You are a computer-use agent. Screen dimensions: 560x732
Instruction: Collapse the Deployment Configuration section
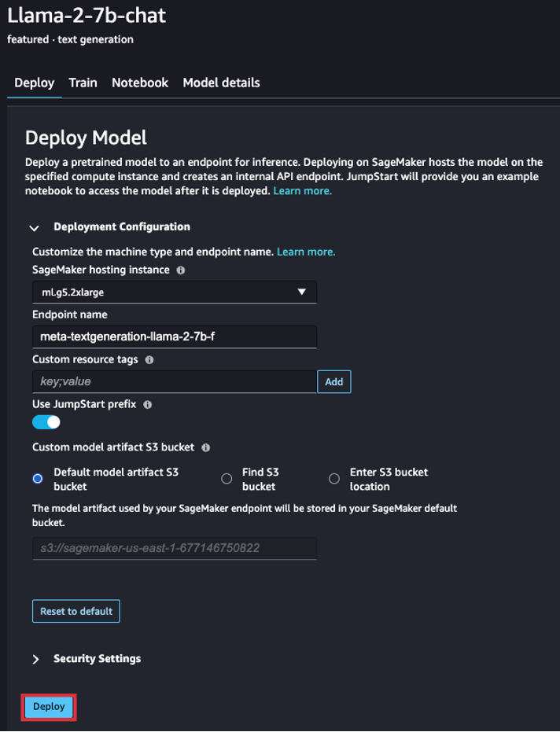pos(34,228)
